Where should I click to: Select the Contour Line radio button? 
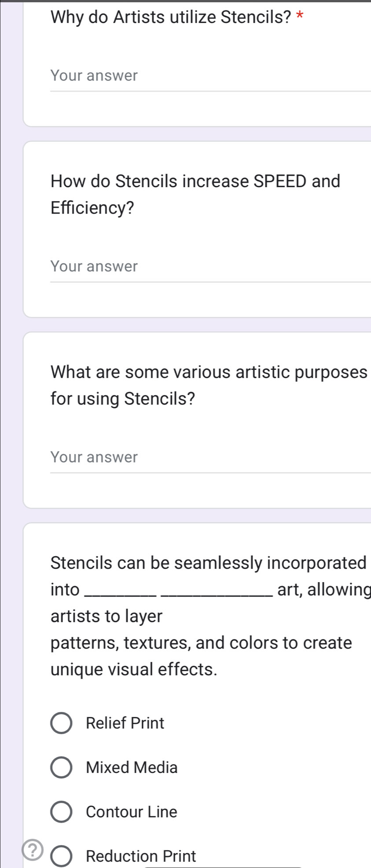(61, 812)
